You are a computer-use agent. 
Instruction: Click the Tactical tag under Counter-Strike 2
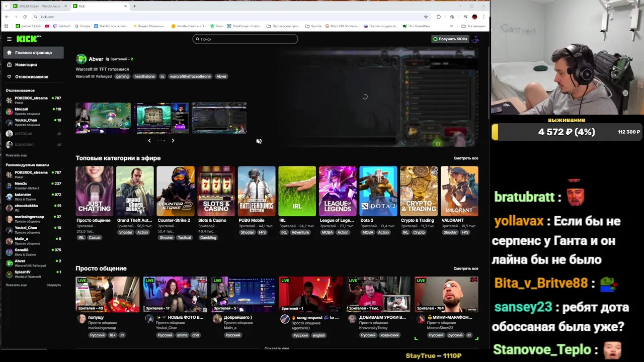[184, 237]
